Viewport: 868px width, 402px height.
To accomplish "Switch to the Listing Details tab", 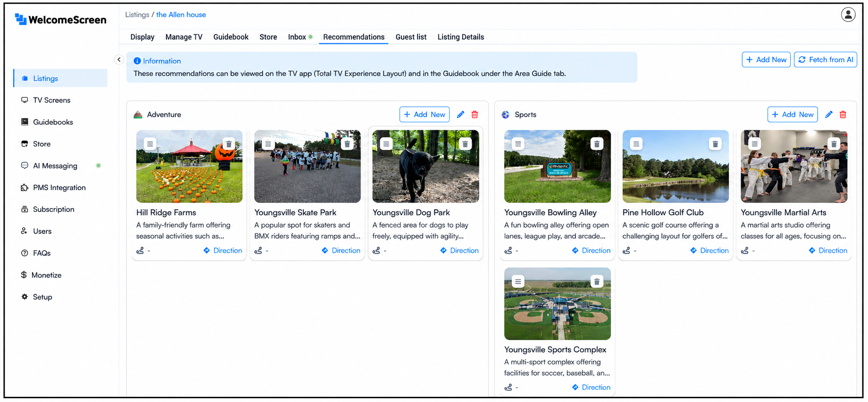I will pos(461,37).
